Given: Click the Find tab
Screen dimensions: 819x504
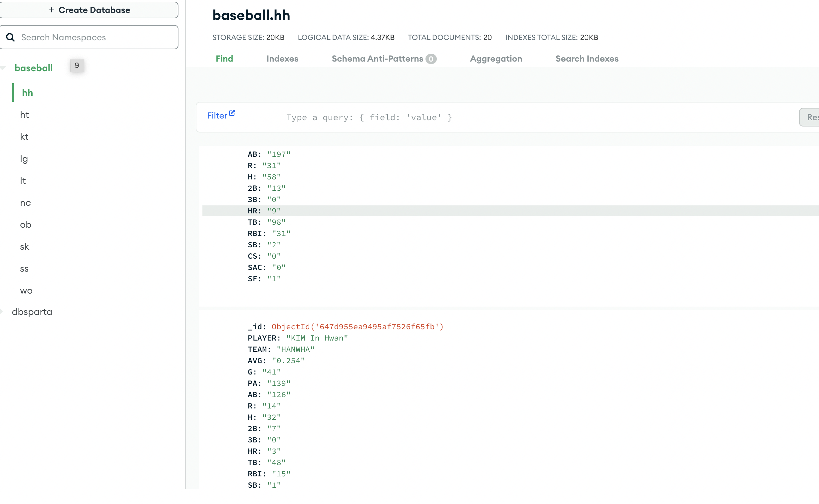Looking at the screenshot, I should click(x=224, y=59).
